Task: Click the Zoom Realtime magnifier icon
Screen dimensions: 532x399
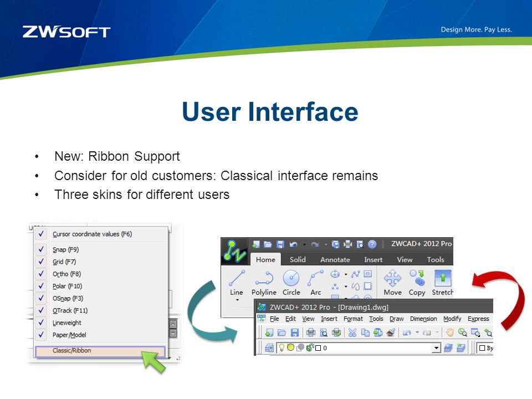Action: (x=462, y=332)
